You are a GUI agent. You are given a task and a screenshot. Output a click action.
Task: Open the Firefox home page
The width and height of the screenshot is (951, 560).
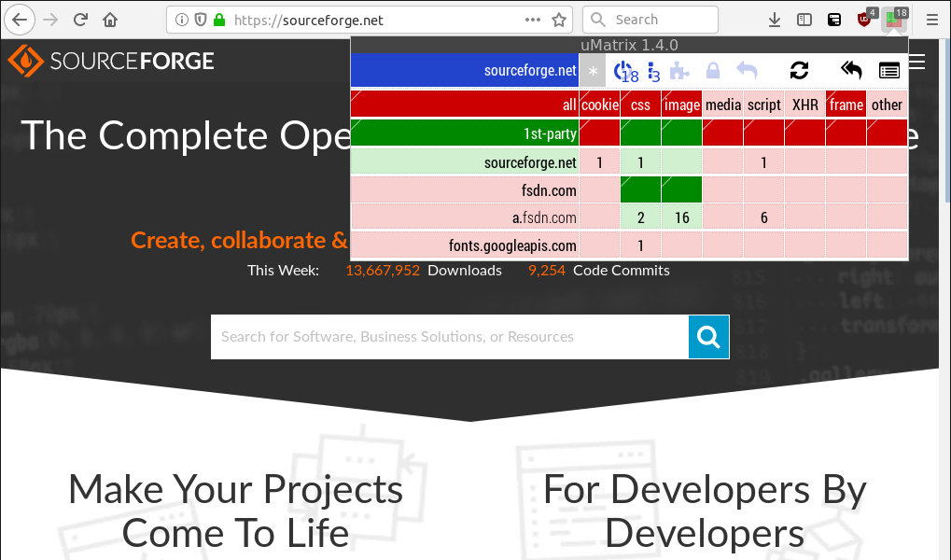pyautogui.click(x=110, y=20)
